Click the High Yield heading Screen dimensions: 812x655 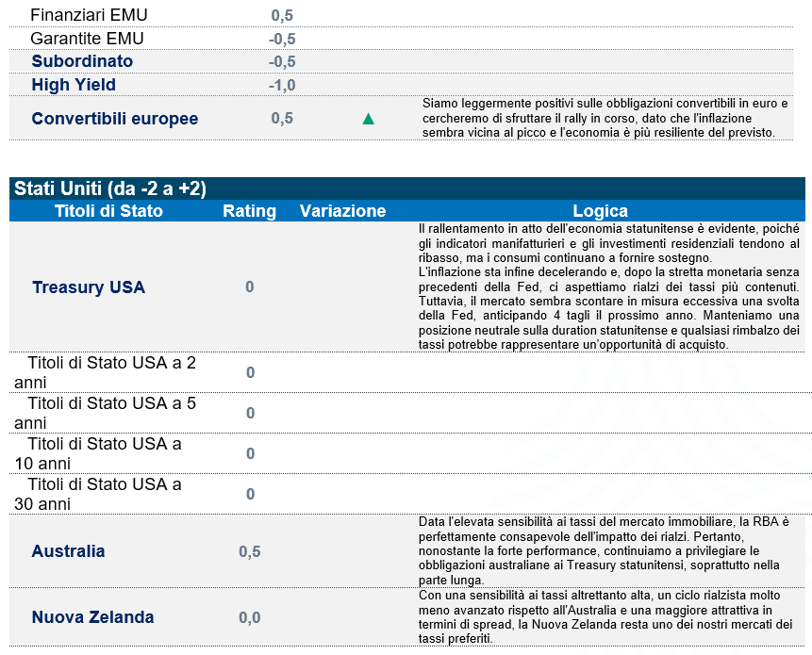tap(74, 85)
